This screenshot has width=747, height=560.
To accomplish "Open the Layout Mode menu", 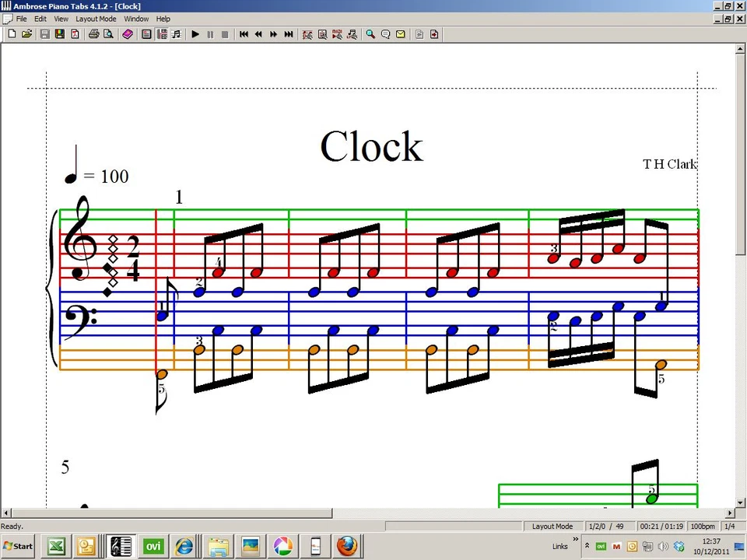I will (95, 19).
